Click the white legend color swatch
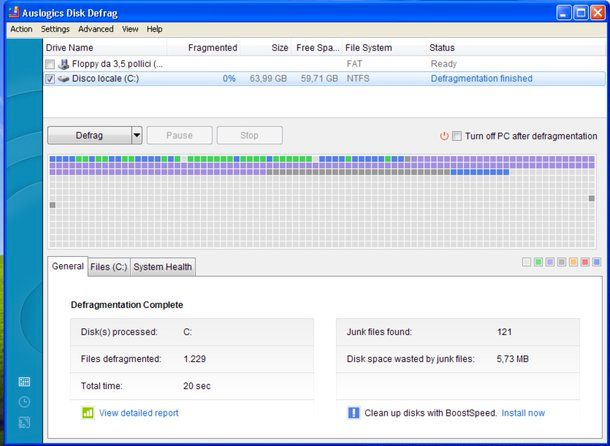Viewport: 610px width, 446px height. point(526,262)
